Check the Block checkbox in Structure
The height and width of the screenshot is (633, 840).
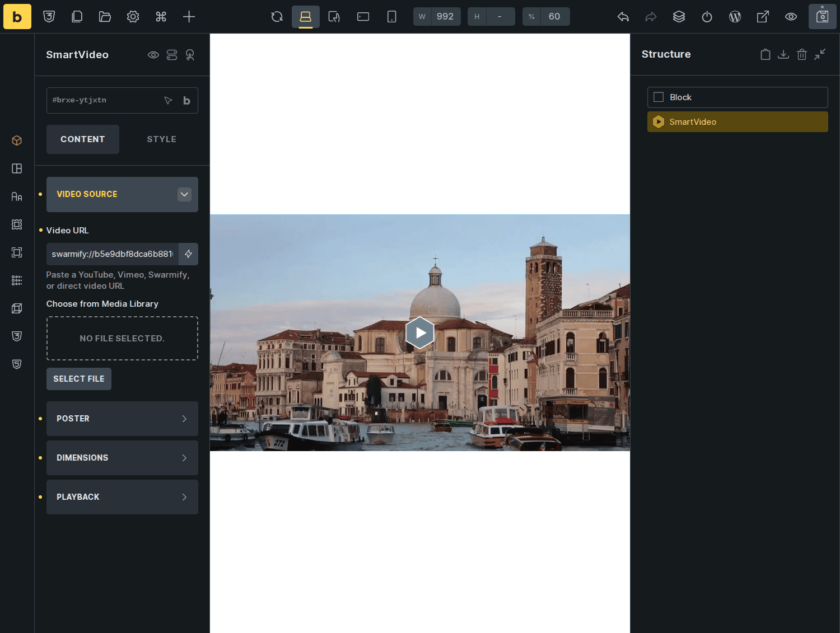pyautogui.click(x=659, y=97)
